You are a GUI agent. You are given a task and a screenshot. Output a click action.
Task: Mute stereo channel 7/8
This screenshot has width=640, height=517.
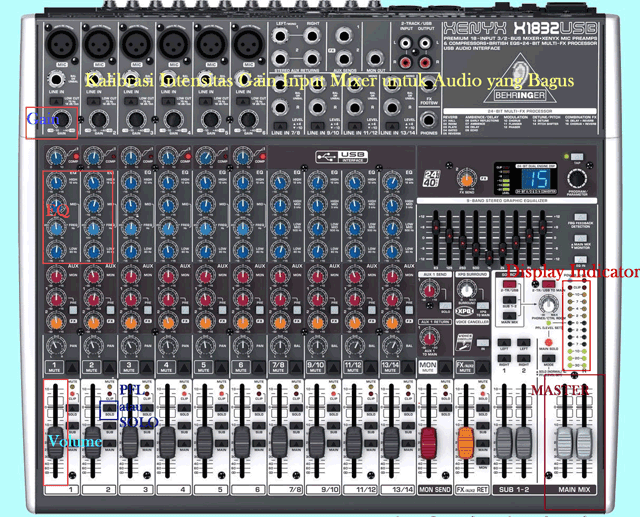[x=297, y=367]
